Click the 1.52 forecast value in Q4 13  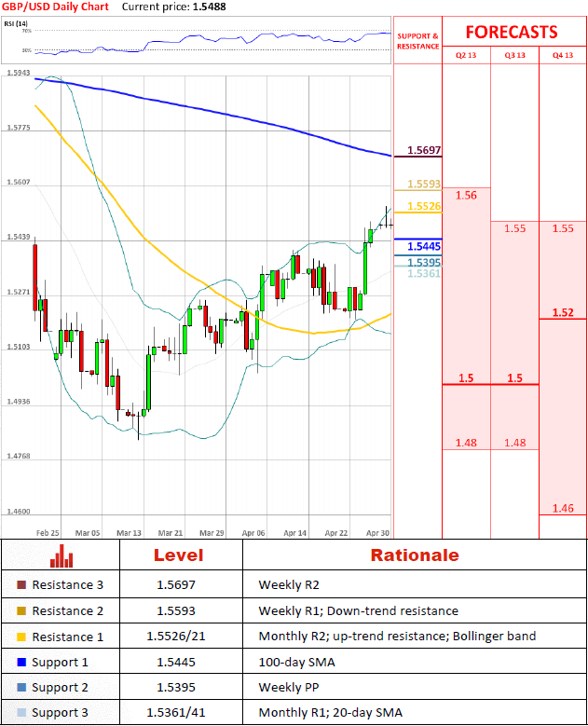563,312
